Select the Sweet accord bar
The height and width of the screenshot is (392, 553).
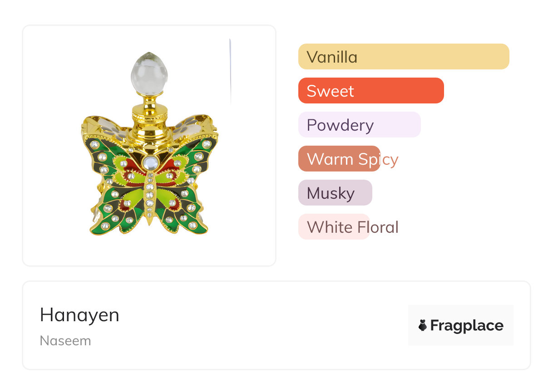370,91
